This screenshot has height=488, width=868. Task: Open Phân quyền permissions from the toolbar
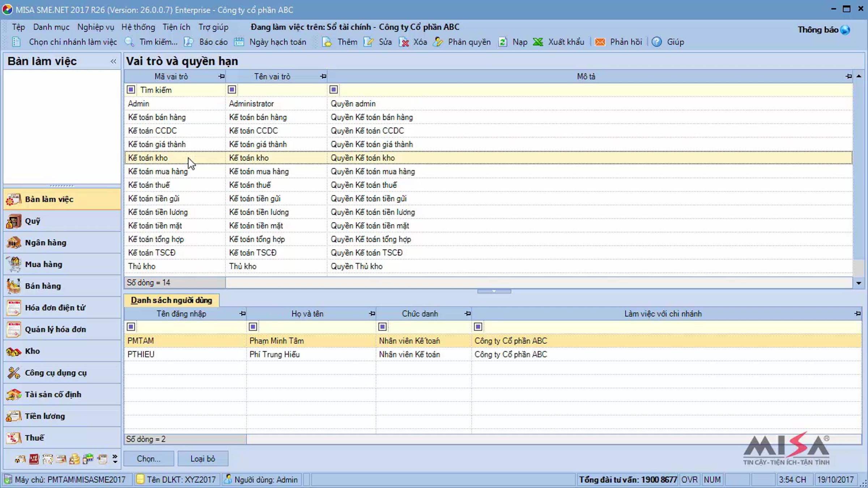pos(462,42)
